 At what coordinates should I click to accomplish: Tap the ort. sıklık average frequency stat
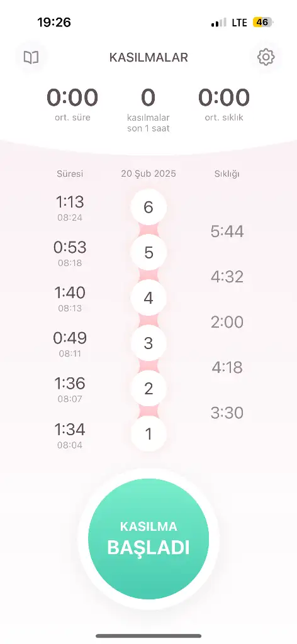tap(224, 104)
